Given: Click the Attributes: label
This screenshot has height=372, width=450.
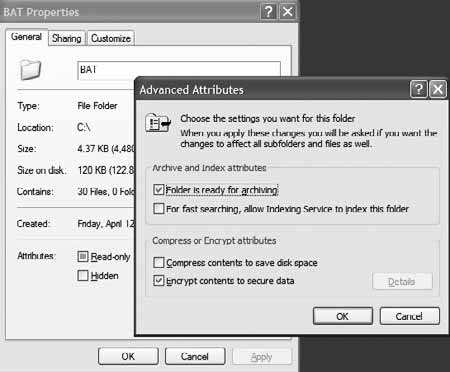Looking at the screenshot, I should tap(36, 256).
